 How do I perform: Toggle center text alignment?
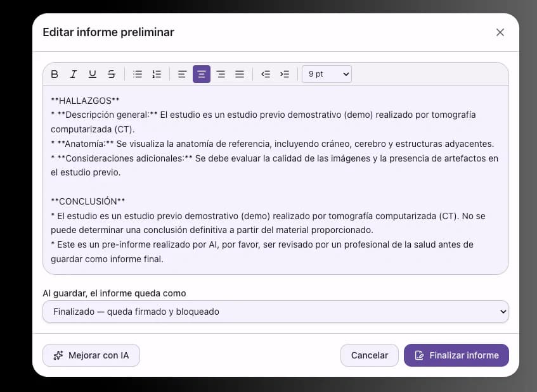tap(202, 74)
